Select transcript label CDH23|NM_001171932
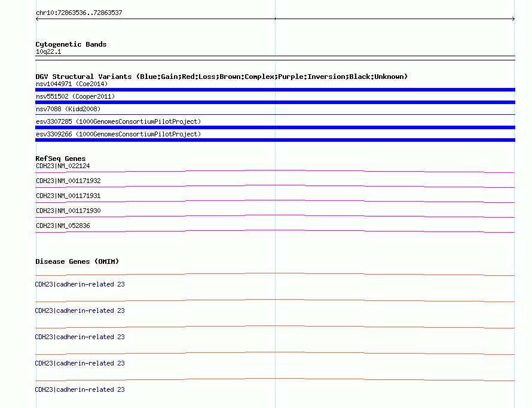This screenshot has height=408, width=532. 68,181
